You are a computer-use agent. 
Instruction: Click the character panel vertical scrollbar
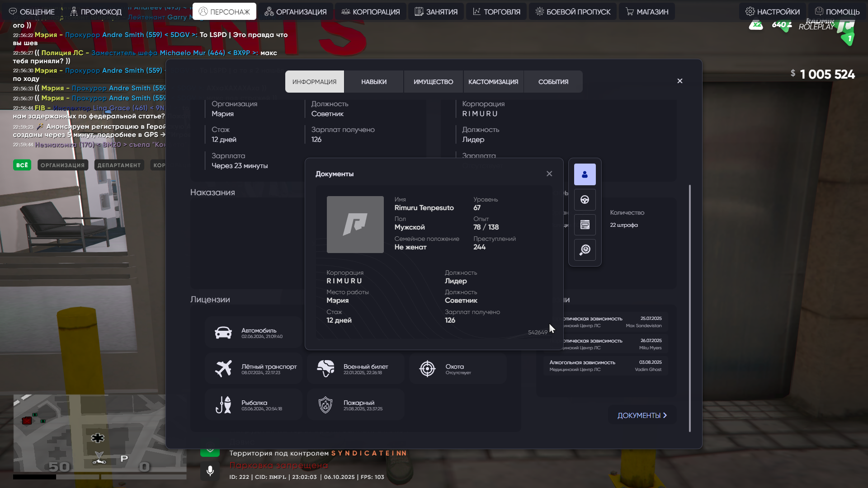(690, 307)
